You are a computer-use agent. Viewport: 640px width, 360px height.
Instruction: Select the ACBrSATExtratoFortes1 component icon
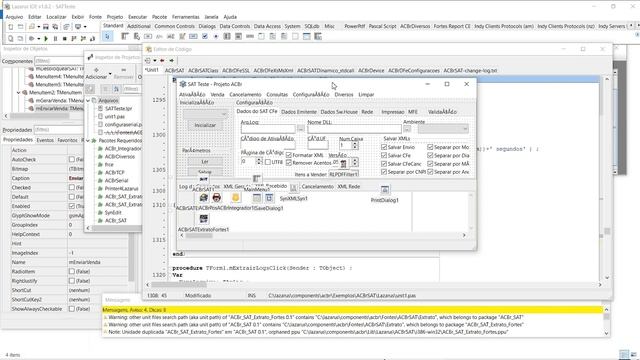(204, 218)
